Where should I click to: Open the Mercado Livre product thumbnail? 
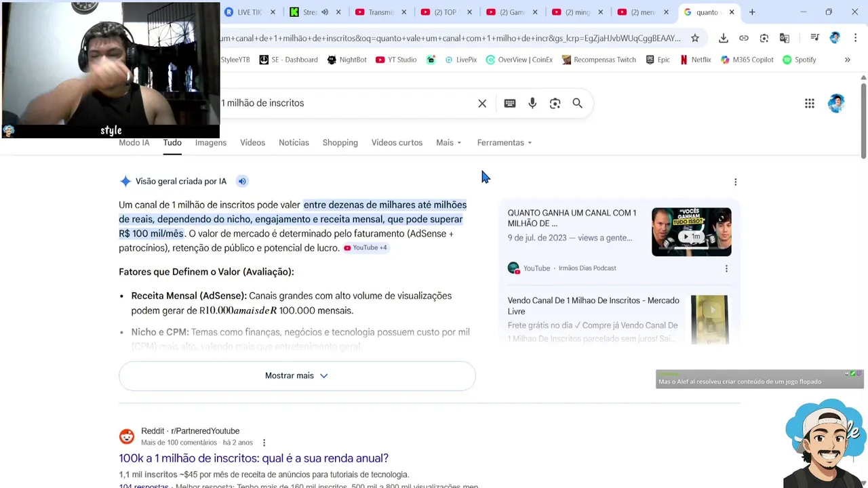click(x=709, y=319)
